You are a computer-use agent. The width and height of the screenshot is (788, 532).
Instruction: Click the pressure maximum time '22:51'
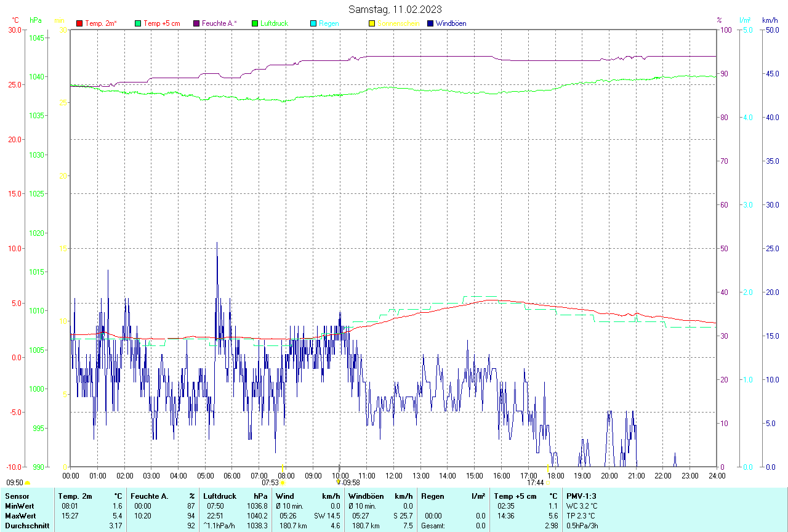[215, 515]
